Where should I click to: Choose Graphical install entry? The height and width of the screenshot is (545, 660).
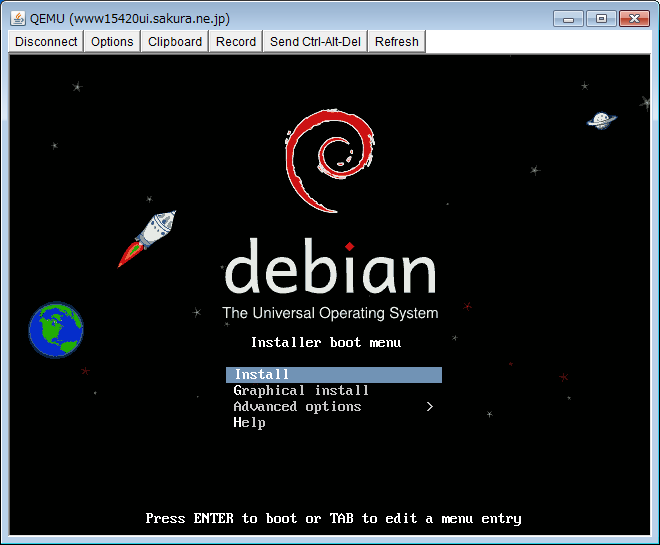tap(301, 391)
